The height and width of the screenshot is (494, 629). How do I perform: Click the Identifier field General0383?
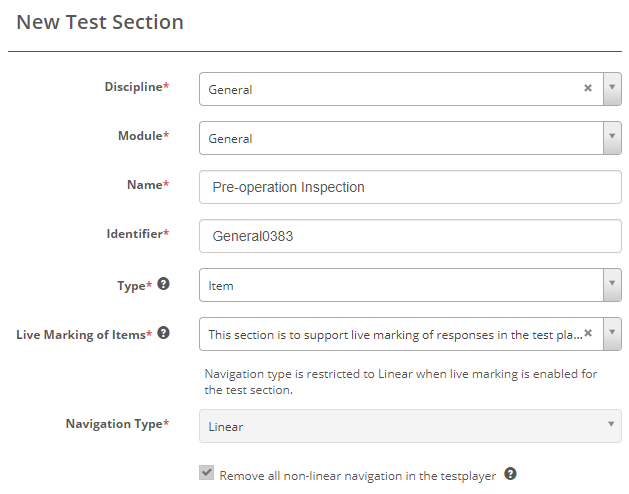click(x=410, y=236)
